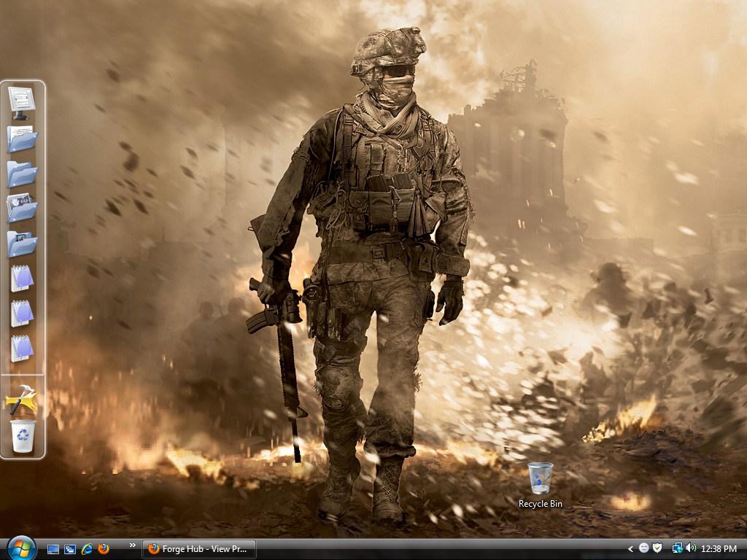Open the volume speaker tray icon
This screenshot has height=560, width=747.
pyautogui.click(x=691, y=548)
